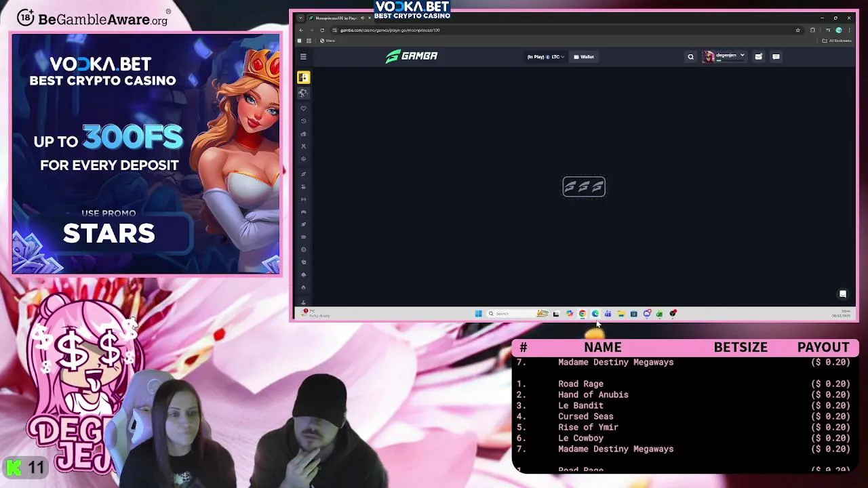Select the Le Cowboy row

coord(685,438)
